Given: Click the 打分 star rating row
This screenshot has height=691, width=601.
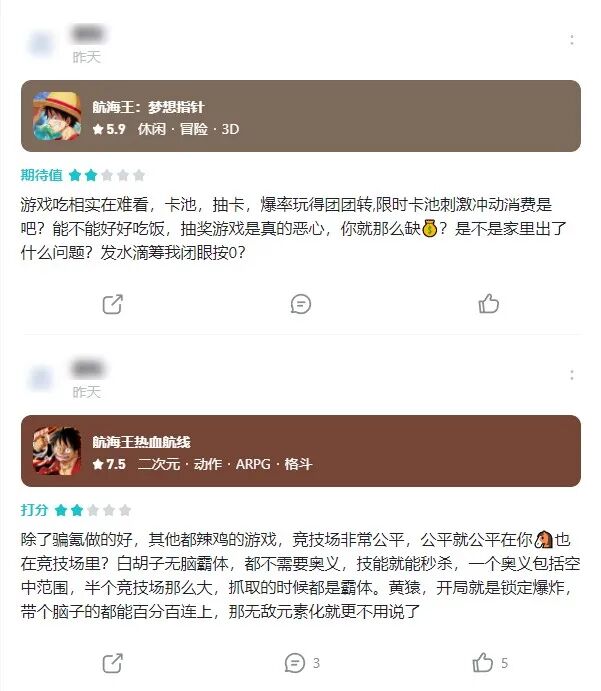Looking at the screenshot, I should click(76, 510).
